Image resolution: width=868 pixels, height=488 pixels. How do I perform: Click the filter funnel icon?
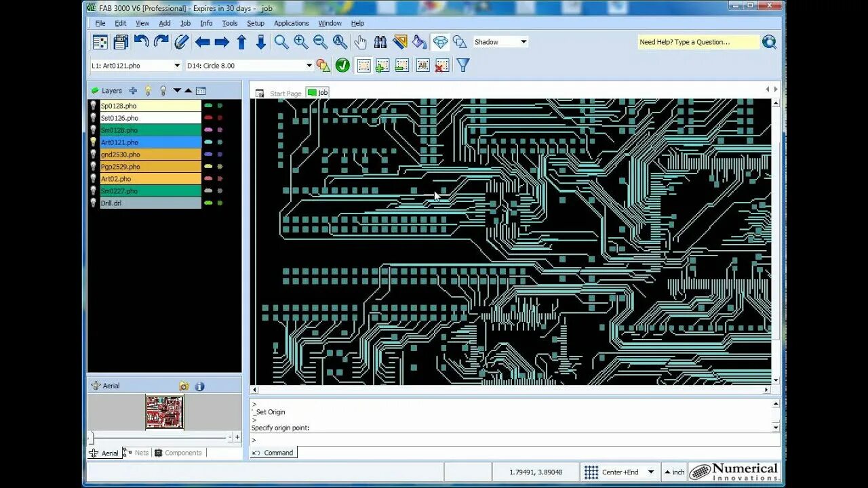pyautogui.click(x=462, y=65)
